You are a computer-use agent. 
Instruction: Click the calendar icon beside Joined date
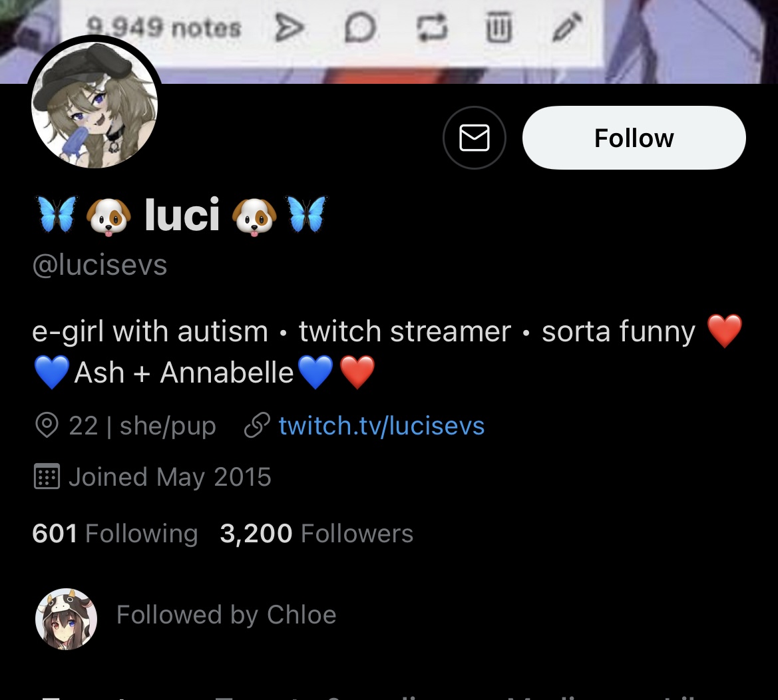(x=47, y=476)
